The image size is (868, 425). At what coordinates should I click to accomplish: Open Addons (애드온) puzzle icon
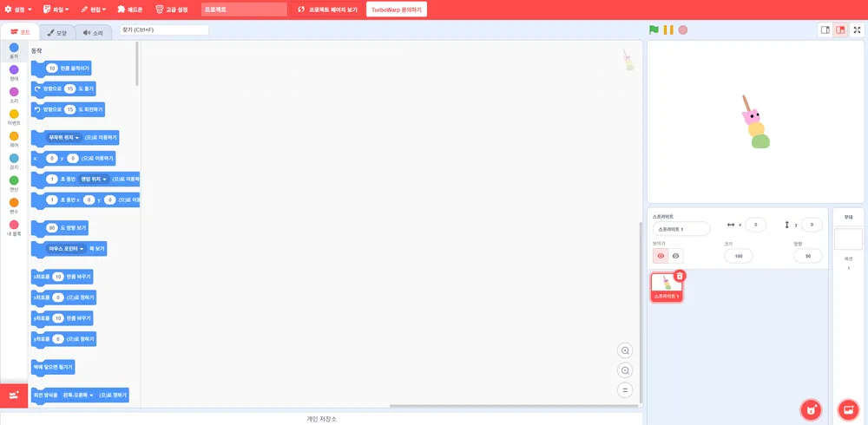point(130,10)
